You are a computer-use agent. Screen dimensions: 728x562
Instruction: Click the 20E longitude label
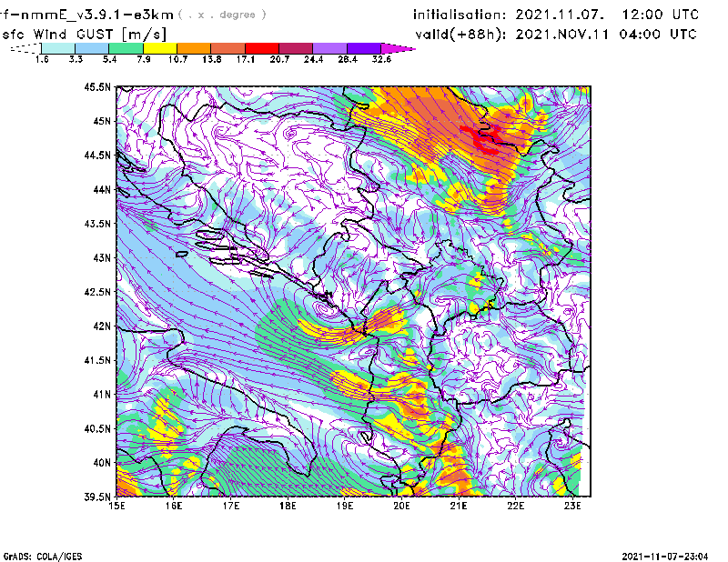click(x=401, y=506)
